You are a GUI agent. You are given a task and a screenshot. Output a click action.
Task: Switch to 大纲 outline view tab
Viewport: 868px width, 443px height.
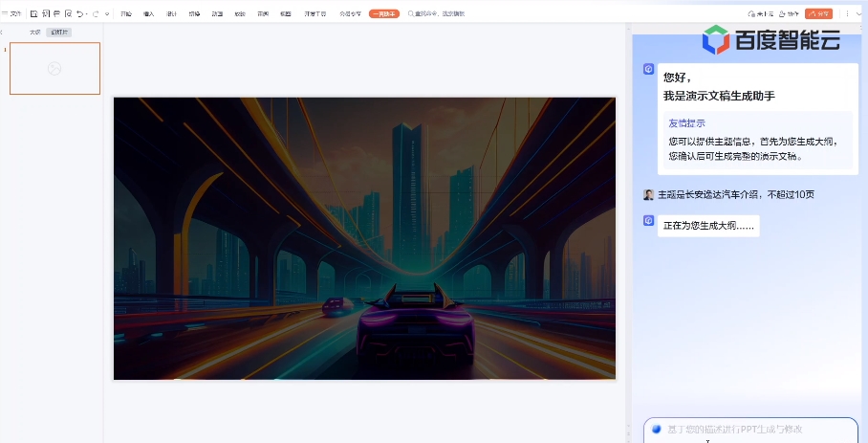(34, 33)
